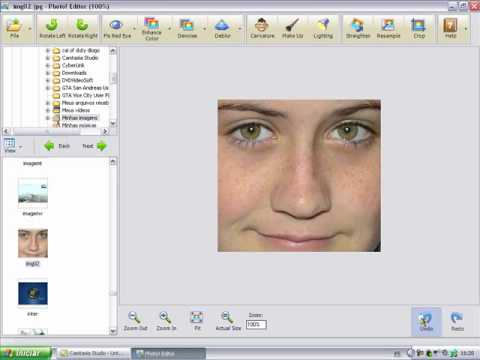This screenshot has width=480, height=360.
Task: Select the Minhas músicas folder
Action: tap(79, 125)
